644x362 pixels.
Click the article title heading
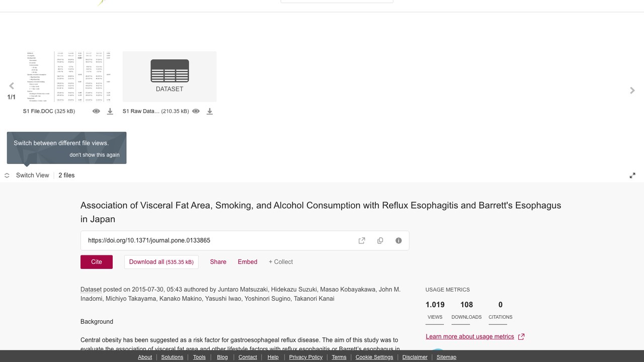pos(320,212)
